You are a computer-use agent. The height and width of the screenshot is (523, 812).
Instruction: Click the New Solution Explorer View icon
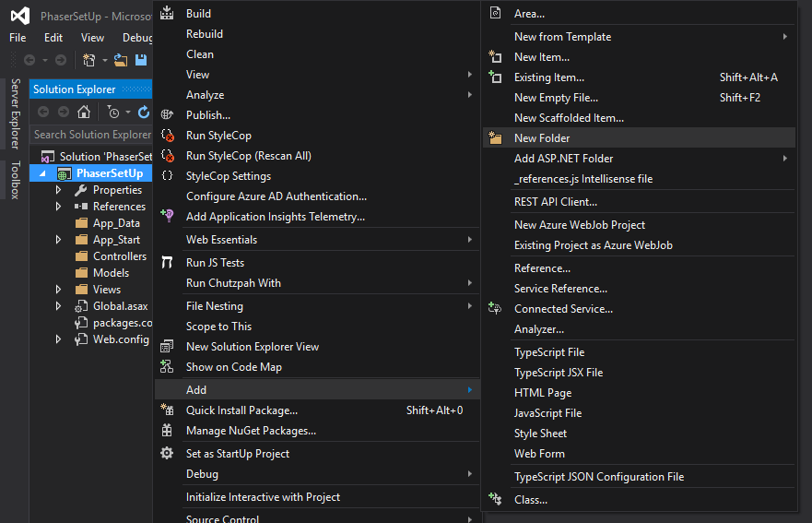(x=167, y=346)
